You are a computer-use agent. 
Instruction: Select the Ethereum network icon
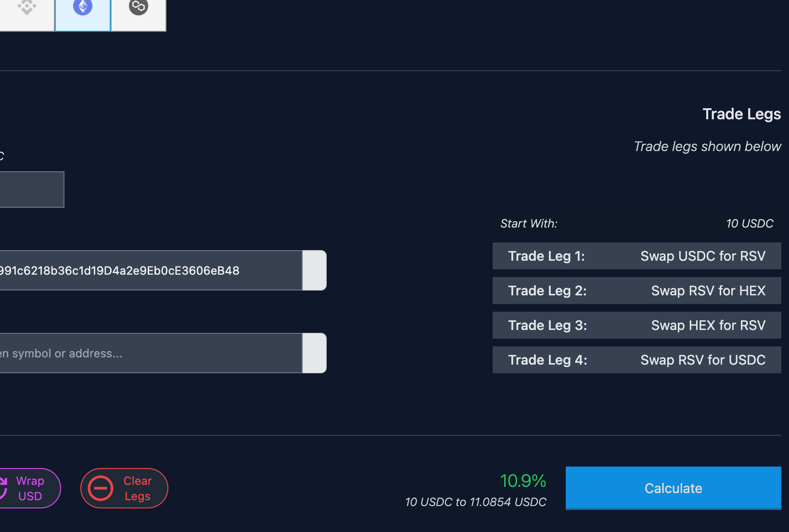point(83,8)
